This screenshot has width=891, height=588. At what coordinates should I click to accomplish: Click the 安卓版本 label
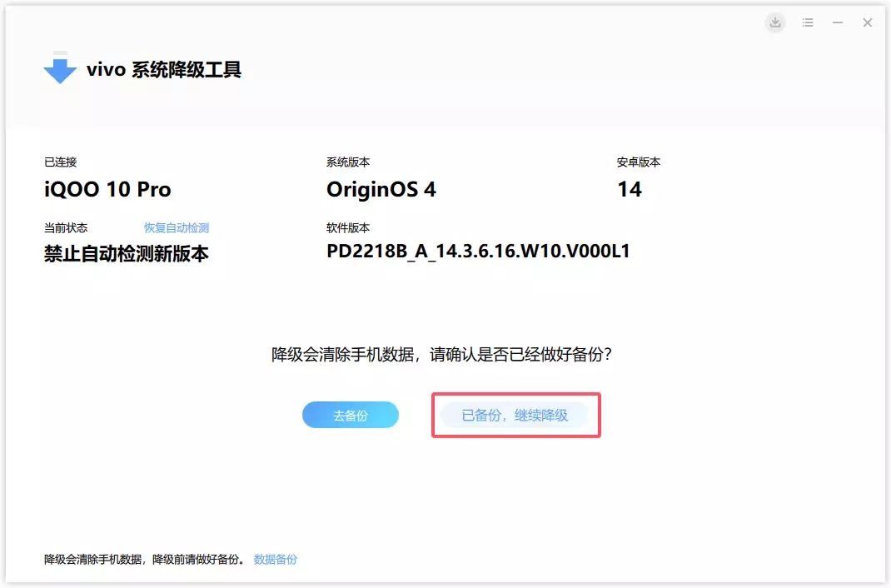[x=639, y=162]
